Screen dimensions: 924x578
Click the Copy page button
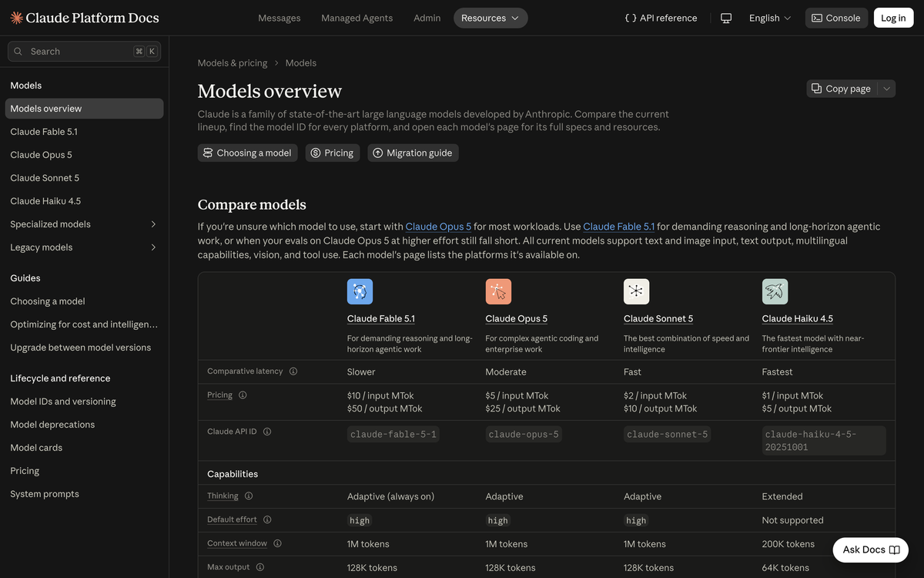coord(842,89)
